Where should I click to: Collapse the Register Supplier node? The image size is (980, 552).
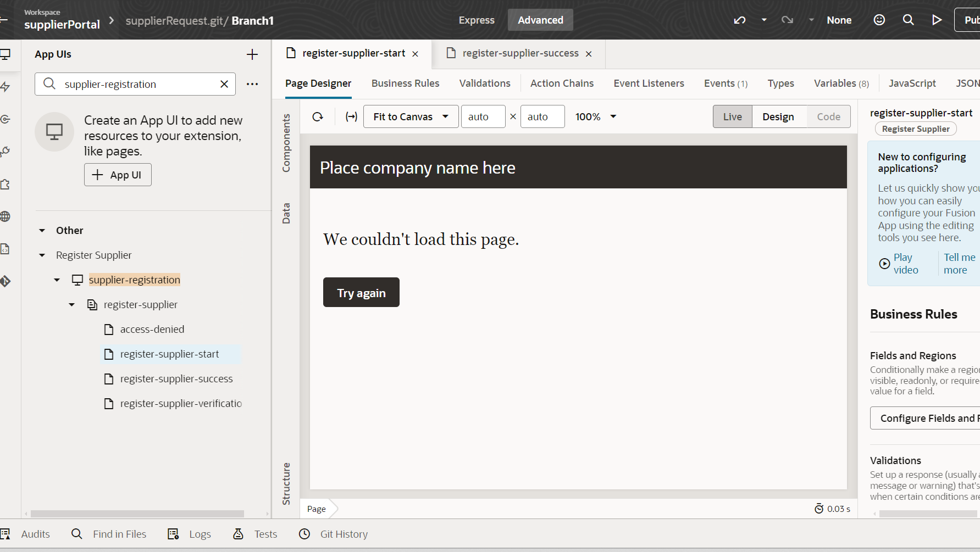coord(42,255)
